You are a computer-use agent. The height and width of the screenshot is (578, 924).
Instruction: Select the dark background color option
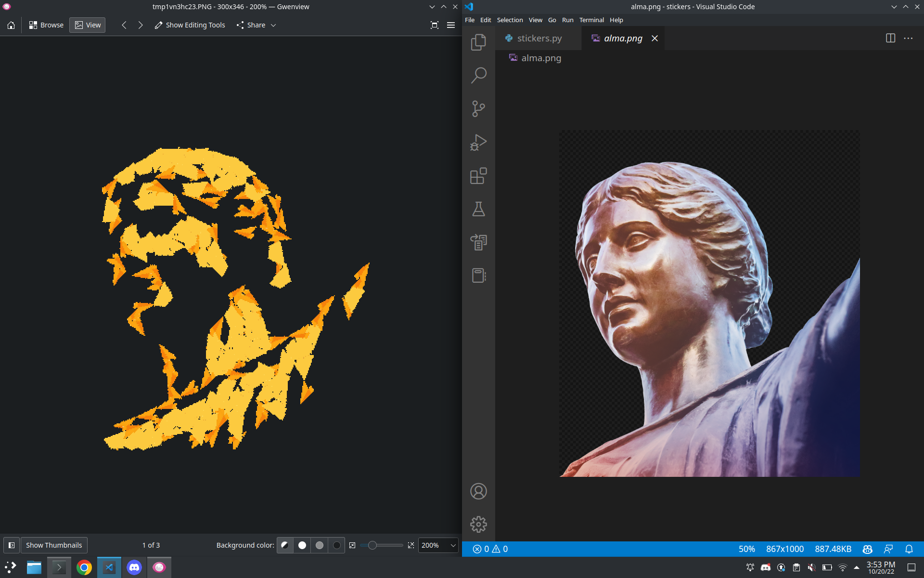336,545
